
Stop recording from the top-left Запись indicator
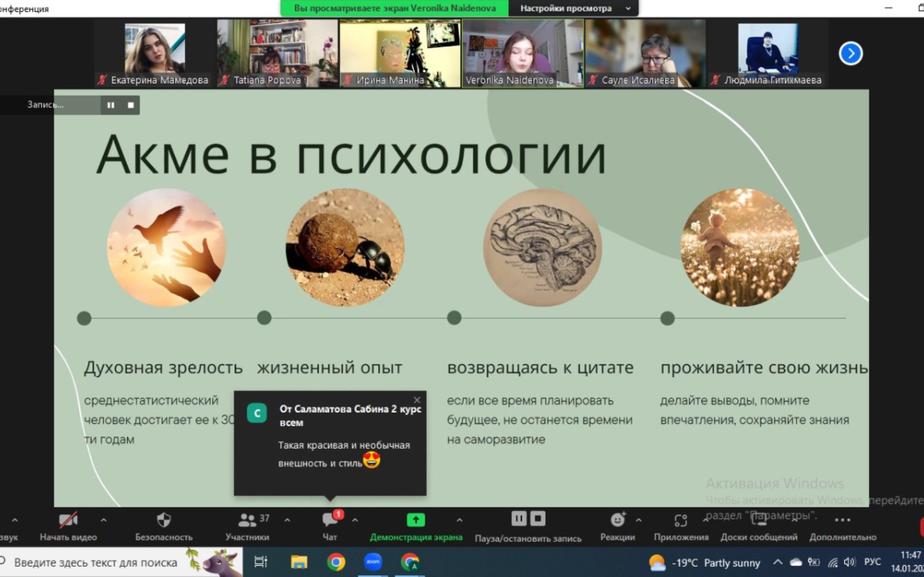[131, 105]
